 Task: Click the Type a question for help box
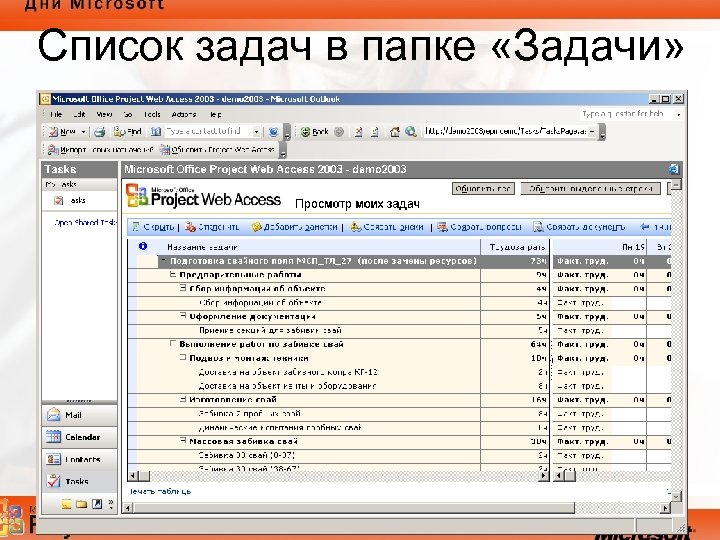[x=626, y=114]
